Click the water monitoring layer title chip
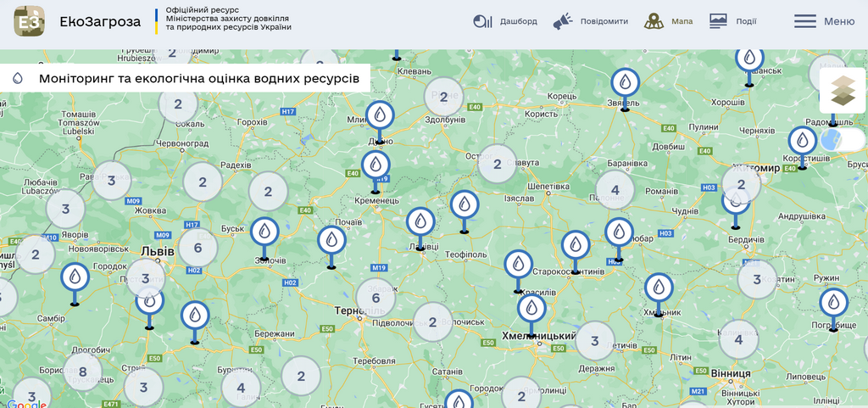 [x=186, y=78]
